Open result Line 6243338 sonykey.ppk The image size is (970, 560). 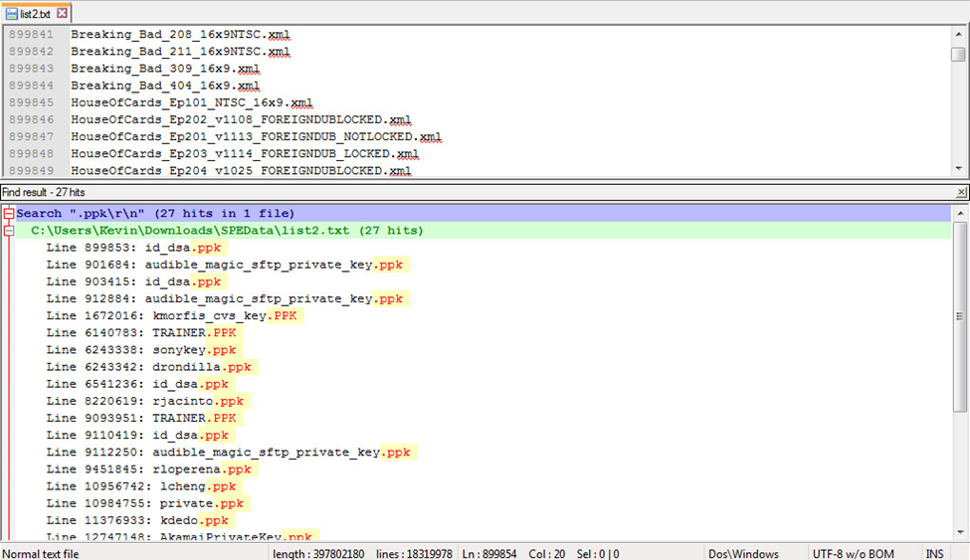(141, 350)
